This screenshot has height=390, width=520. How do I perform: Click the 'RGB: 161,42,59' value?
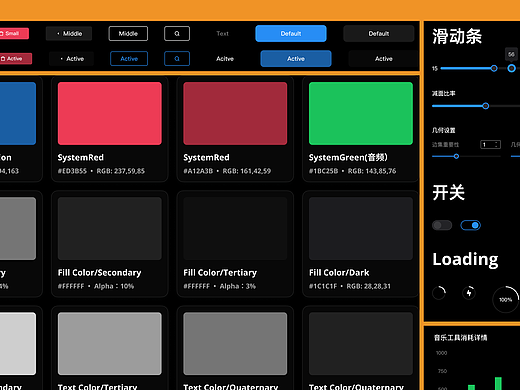pyautogui.click(x=247, y=171)
